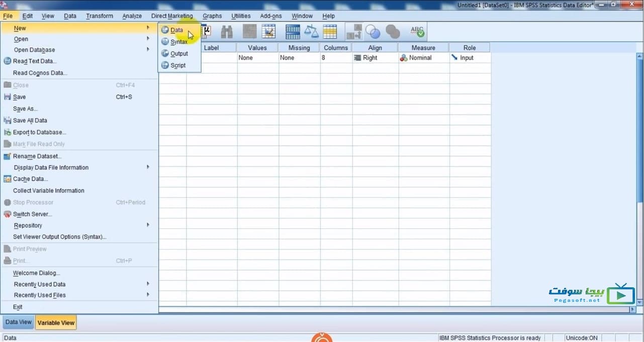Select Read Cognos Data menu entry

(x=79, y=73)
